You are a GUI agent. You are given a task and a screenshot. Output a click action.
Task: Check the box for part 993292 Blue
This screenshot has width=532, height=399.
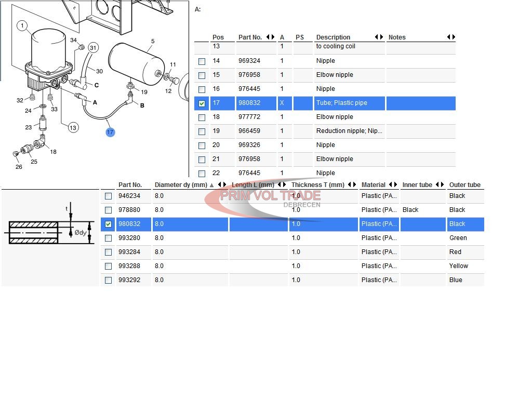click(x=108, y=280)
